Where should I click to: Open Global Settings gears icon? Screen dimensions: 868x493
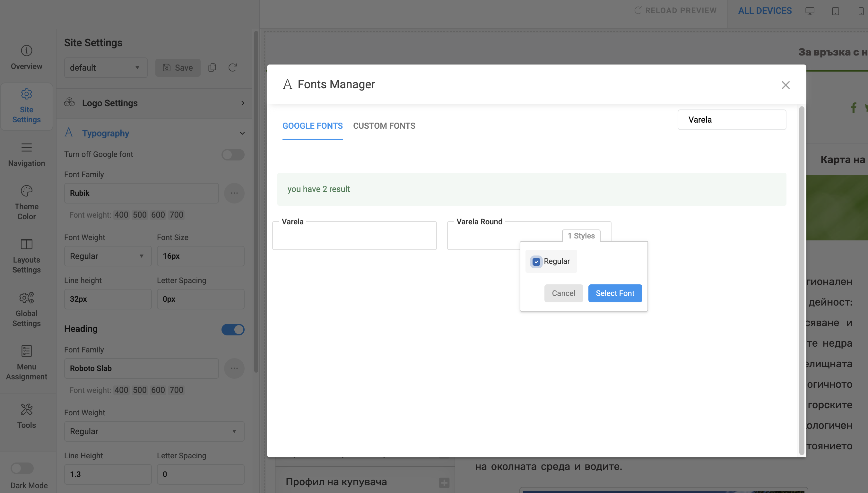pos(26,298)
